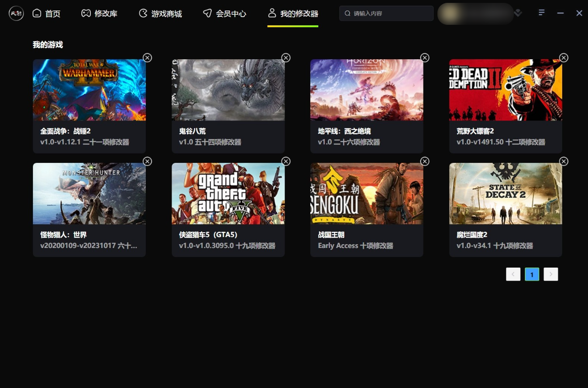588x388 pixels.
Task: Click version text v20200109-v20231017
Action: (89, 246)
